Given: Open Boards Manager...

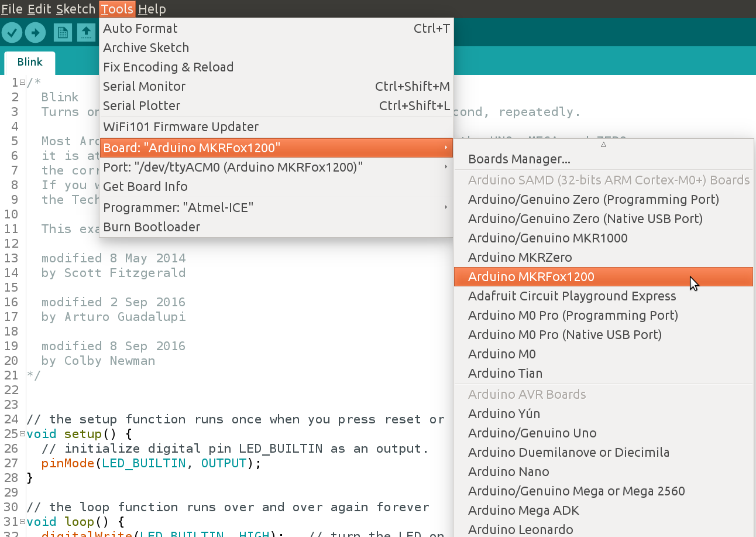Looking at the screenshot, I should pyautogui.click(x=603, y=159).
